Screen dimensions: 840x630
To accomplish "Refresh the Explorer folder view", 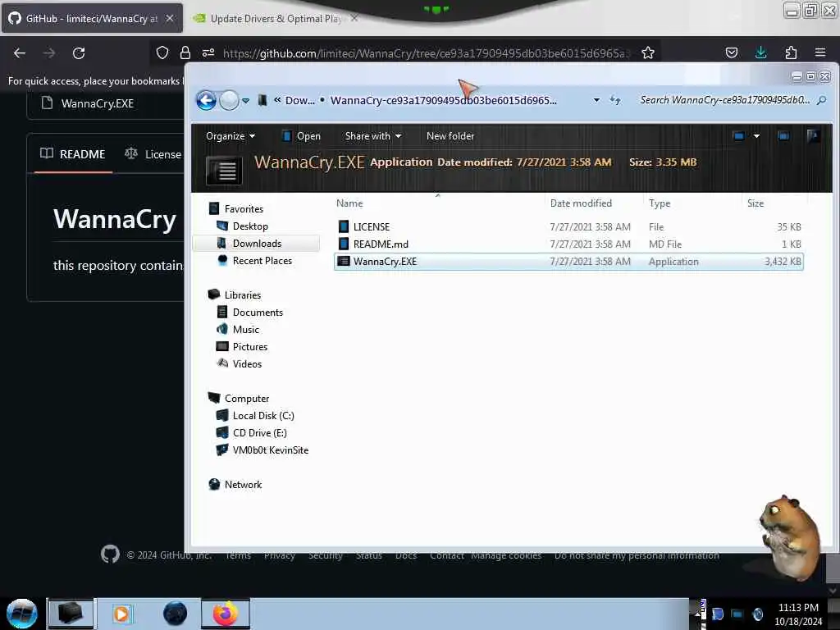I will point(615,100).
